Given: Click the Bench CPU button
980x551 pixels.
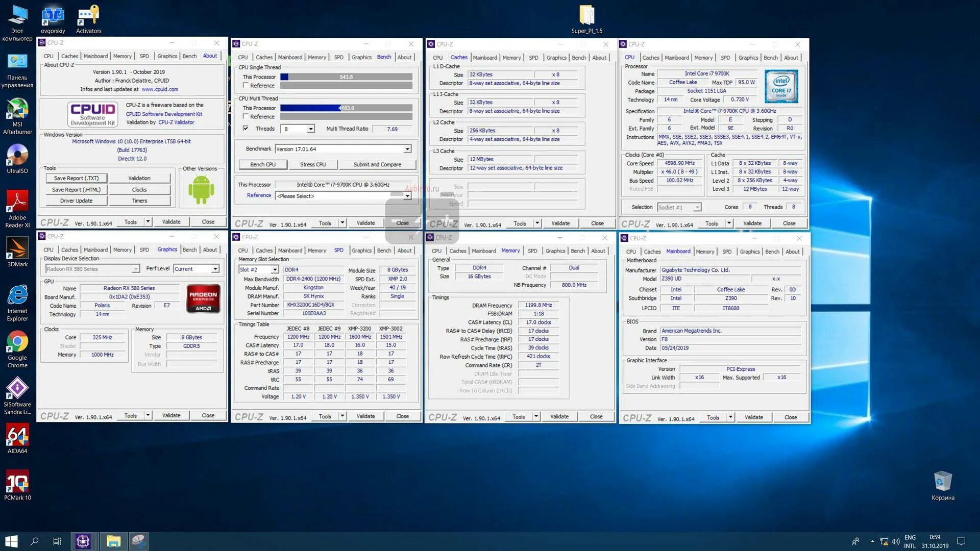Looking at the screenshot, I should coord(263,165).
